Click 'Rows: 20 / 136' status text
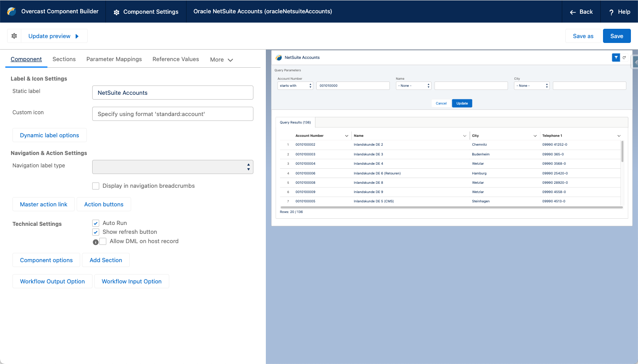The image size is (638, 364). pyautogui.click(x=292, y=212)
